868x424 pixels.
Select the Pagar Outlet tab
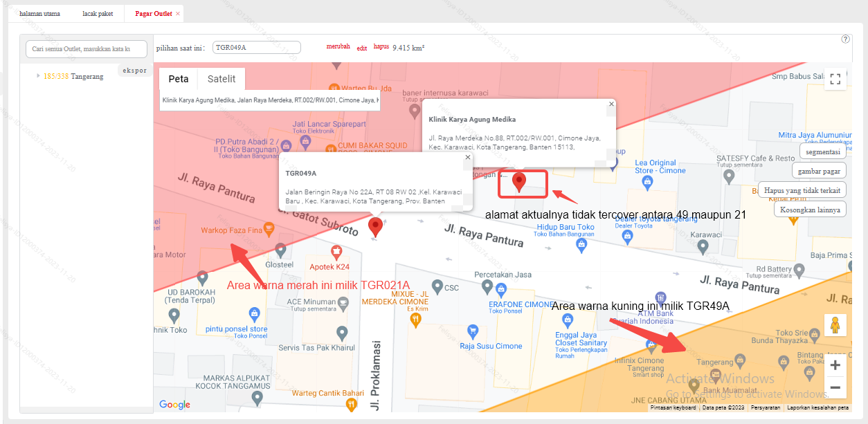pyautogui.click(x=152, y=13)
